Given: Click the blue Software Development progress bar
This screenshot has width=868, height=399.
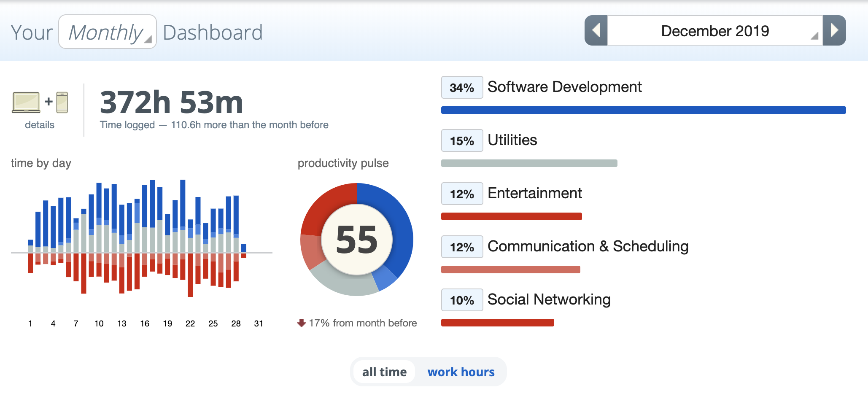Looking at the screenshot, I should coord(643,110).
